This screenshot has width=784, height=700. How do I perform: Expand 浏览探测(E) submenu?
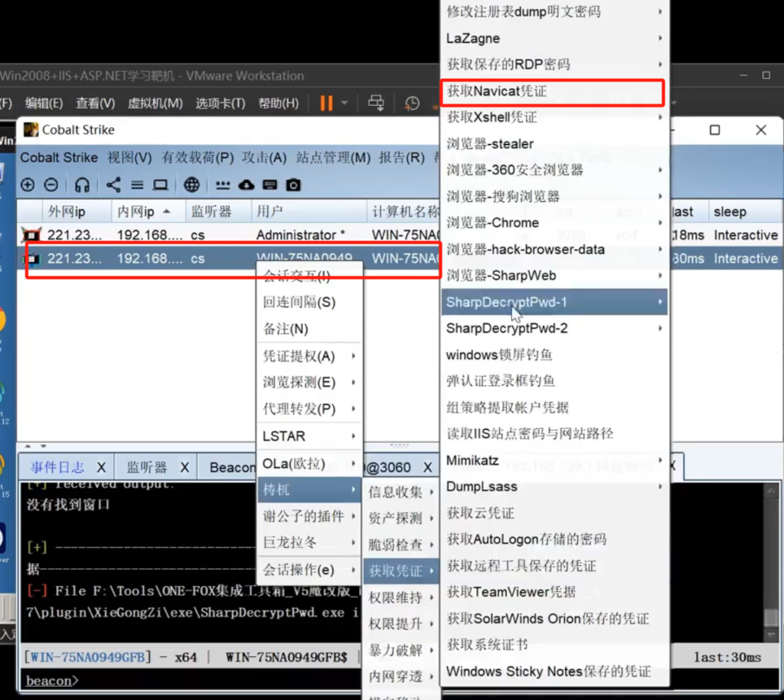click(x=309, y=382)
